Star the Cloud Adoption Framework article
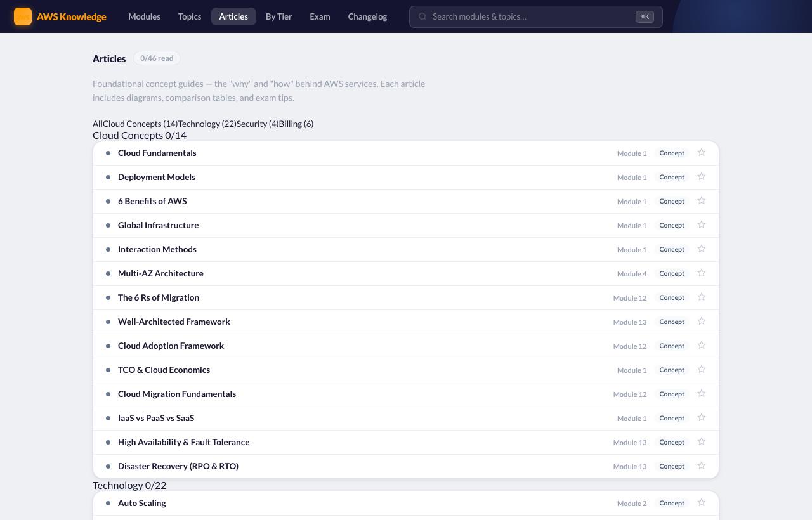The height and width of the screenshot is (520, 812). (x=702, y=346)
